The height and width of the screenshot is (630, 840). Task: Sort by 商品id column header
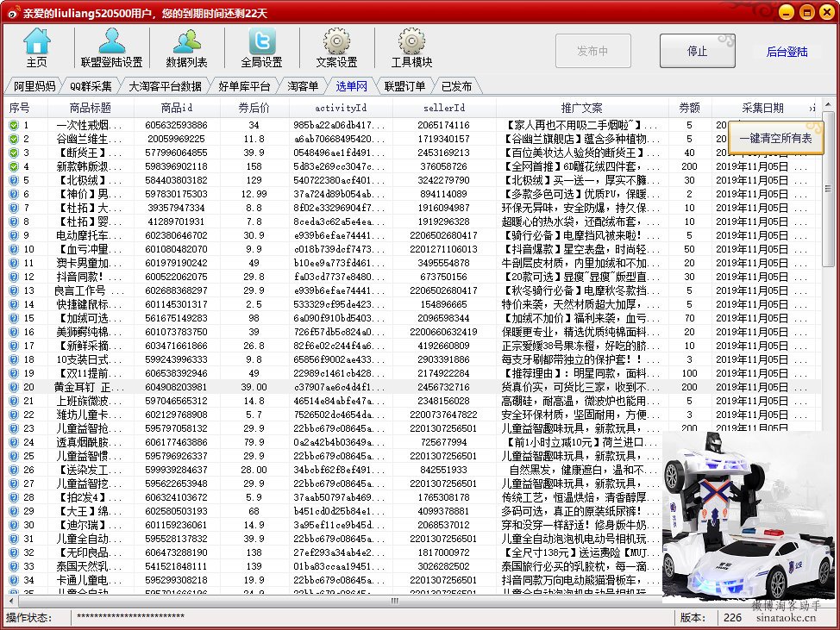tap(177, 108)
